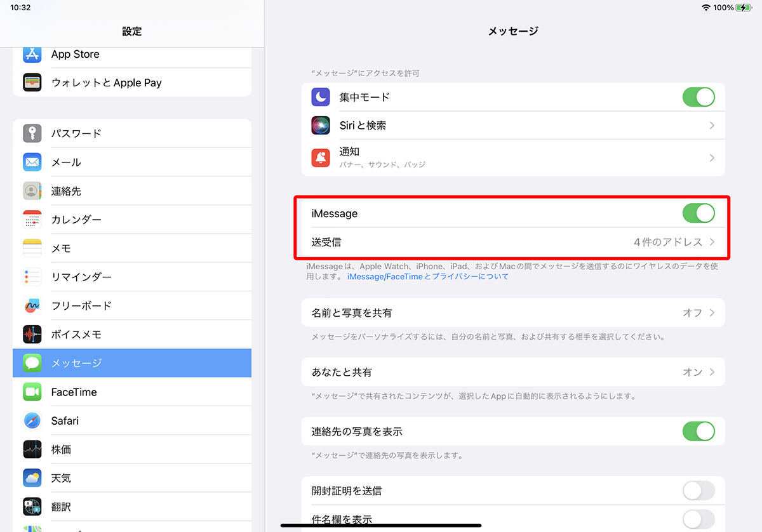Screen dimensions: 762x532
Task: Tap the 通知 row label
Action: (350, 152)
